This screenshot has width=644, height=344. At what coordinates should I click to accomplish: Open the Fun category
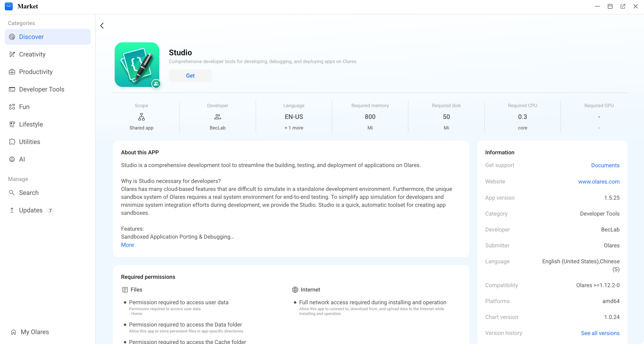pos(24,107)
